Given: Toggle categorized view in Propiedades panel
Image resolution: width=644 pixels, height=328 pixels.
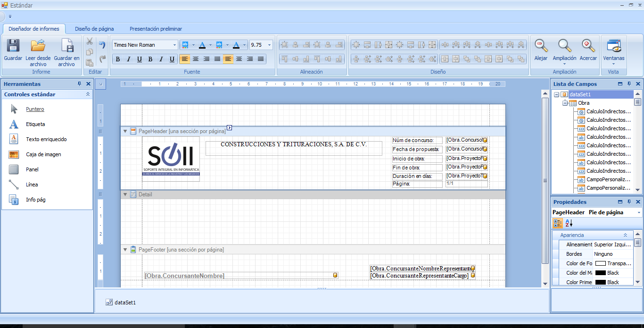Looking at the screenshot, I should pyautogui.click(x=558, y=223).
